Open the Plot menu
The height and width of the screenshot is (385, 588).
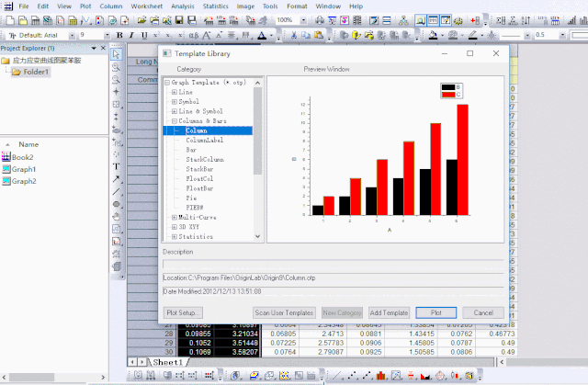click(85, 6)
